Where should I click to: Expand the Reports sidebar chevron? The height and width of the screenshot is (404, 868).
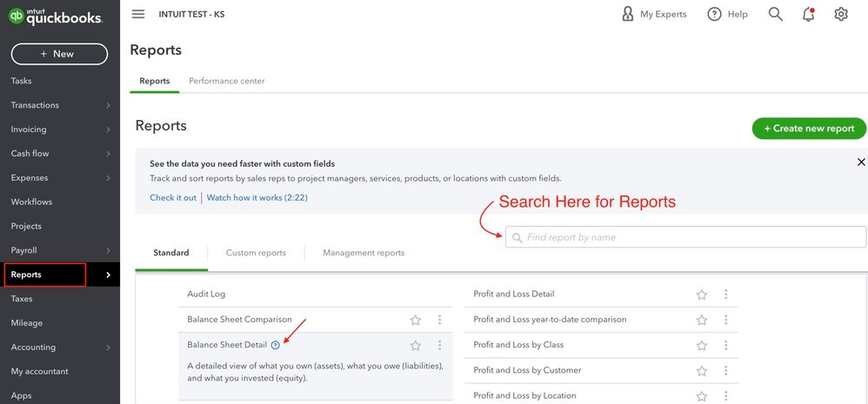pos(109,275)
